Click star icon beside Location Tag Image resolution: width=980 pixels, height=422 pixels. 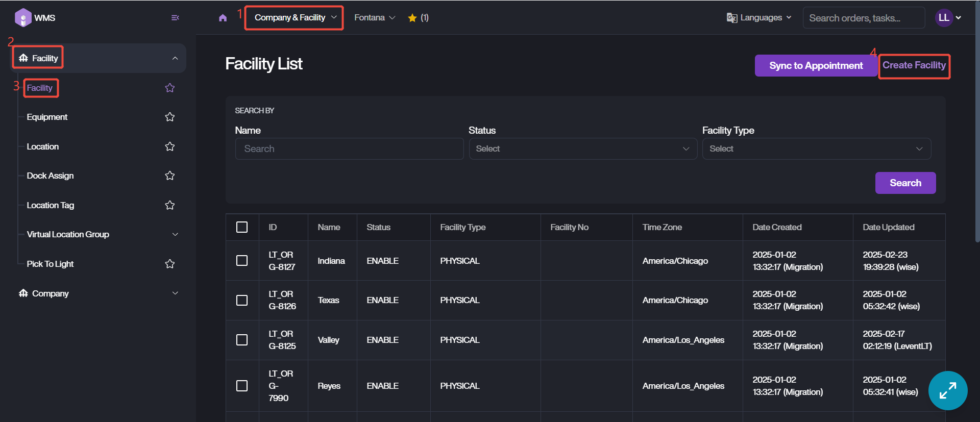click(x=170, y=205)
